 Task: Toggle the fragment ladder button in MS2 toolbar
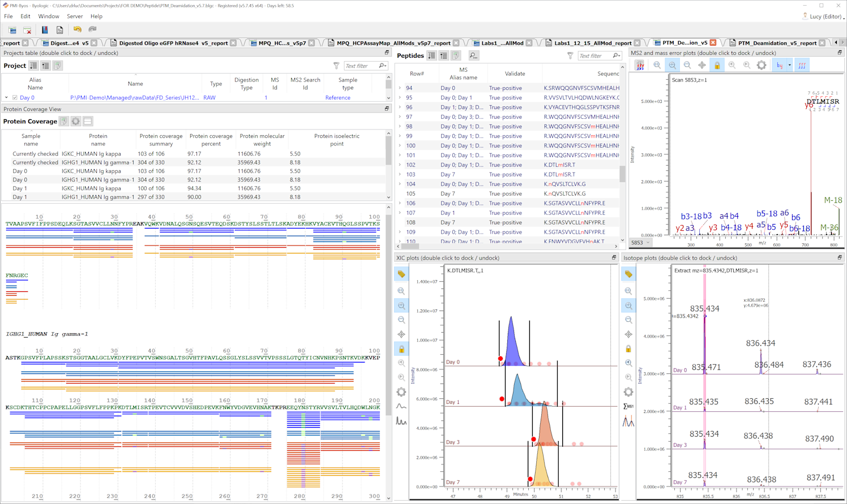coord(802,66)
